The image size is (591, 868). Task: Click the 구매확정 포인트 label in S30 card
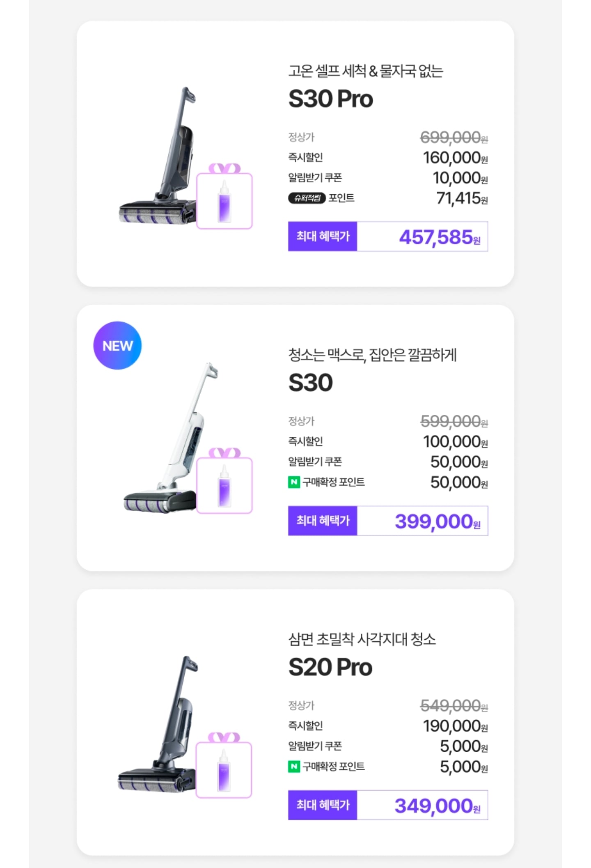pos(333,482)
